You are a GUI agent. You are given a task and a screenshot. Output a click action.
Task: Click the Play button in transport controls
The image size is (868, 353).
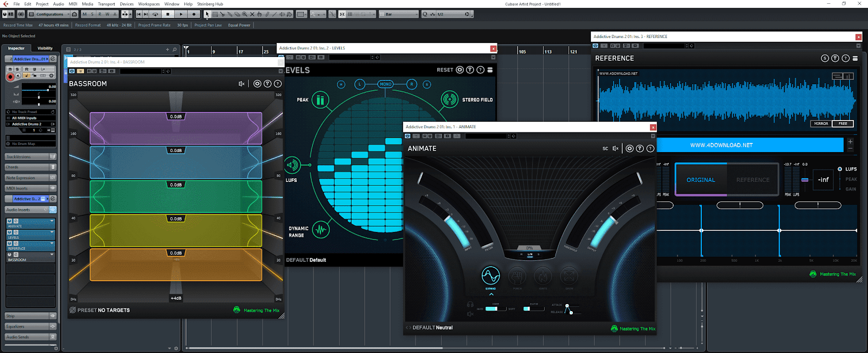pos(181,14)
